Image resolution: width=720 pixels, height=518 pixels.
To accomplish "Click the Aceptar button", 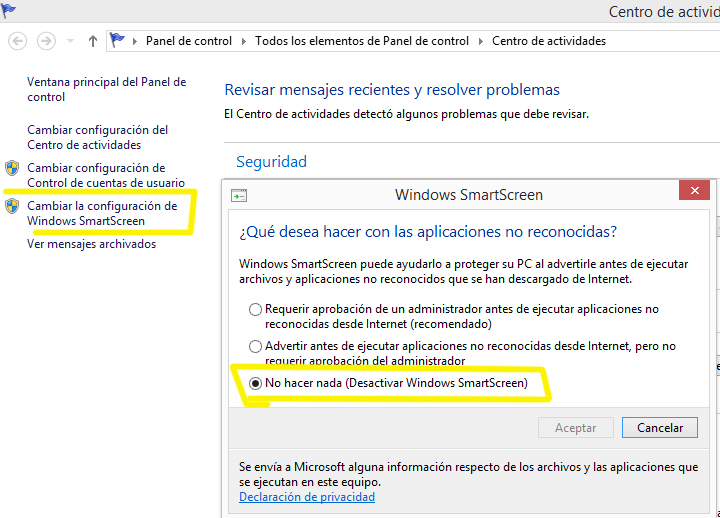I will [576, 428].
